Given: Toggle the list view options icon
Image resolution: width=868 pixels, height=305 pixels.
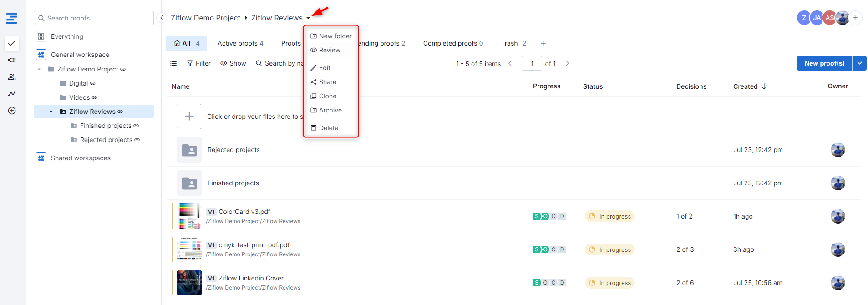Looking at the screenshot, I should pyautogui.click(x=173, y=63).
